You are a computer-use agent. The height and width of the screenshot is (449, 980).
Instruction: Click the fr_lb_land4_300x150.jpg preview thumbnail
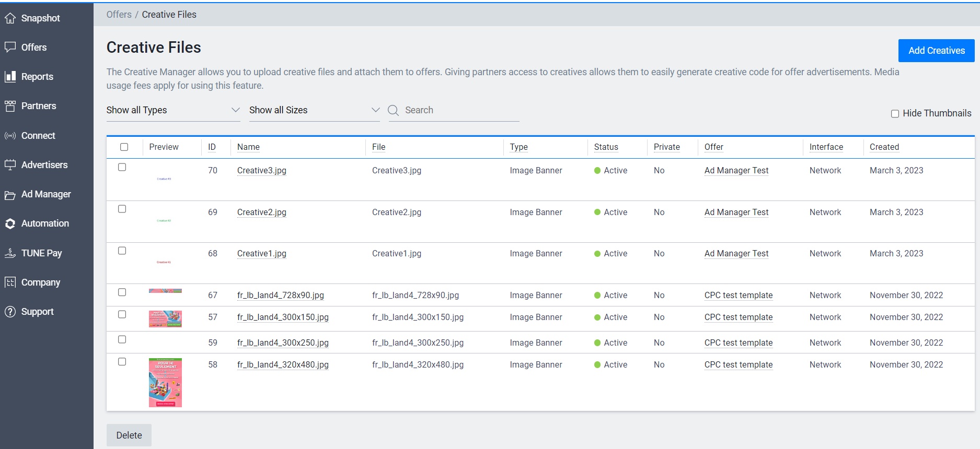pos(165,319)
